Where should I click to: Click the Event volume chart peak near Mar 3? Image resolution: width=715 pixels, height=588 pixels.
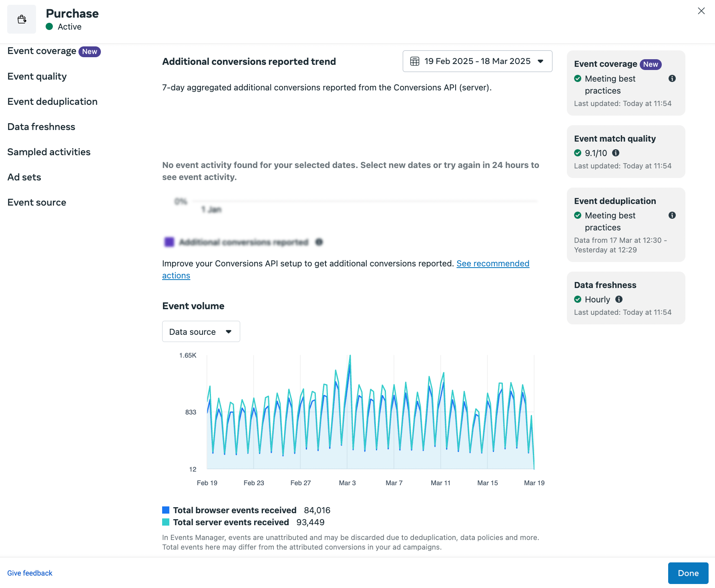click(x=350, y=356)
